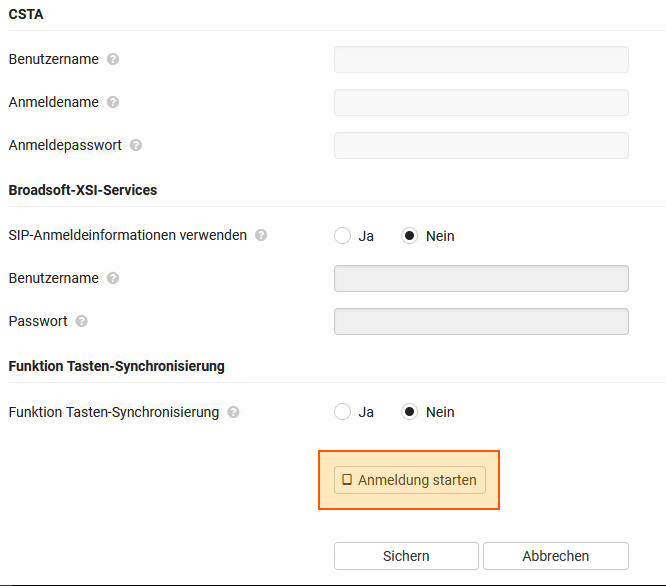Choose Nein for Funktion Tasten-Synchronisierung

pos(409,412)
